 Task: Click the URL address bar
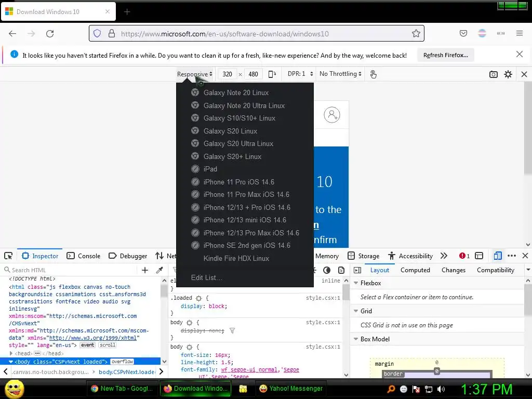click(257, 33)
